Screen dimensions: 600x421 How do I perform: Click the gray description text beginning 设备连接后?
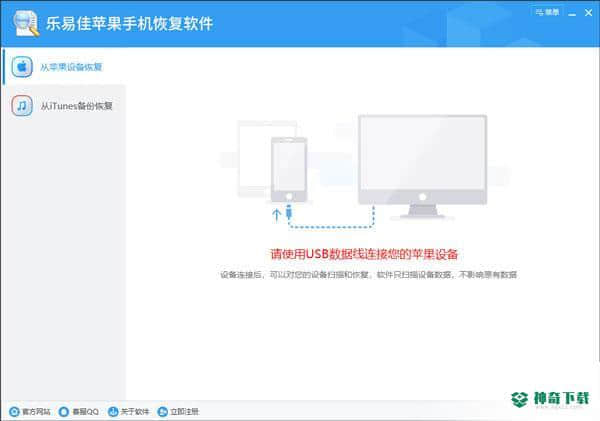tap(368, 274)
